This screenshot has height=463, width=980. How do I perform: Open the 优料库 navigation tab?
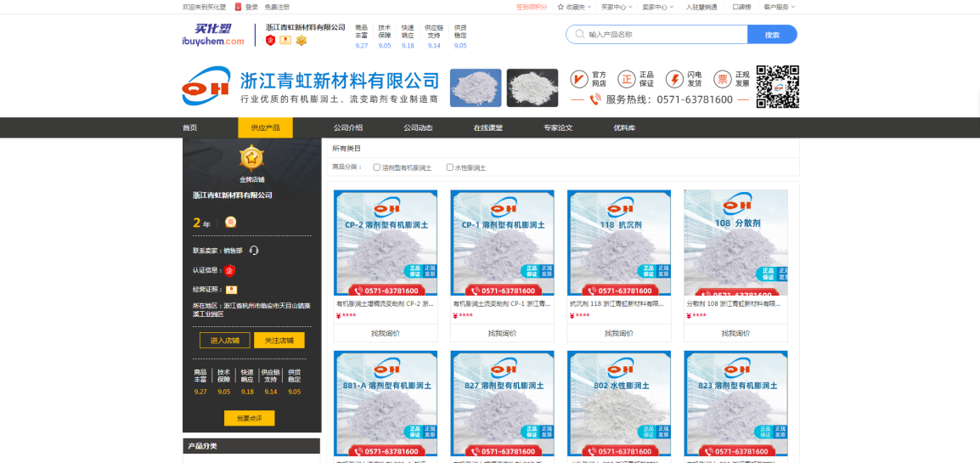coord(624,127)
